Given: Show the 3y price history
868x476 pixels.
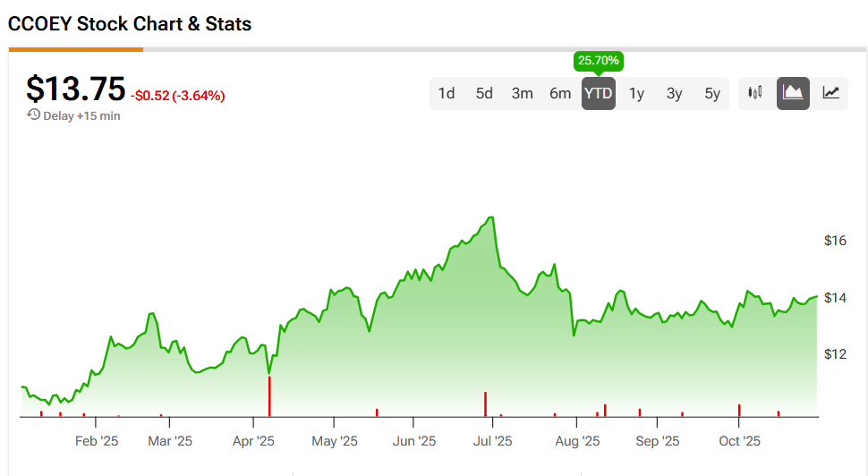Looking at the screenshot, I should click(x=674, y=93).
